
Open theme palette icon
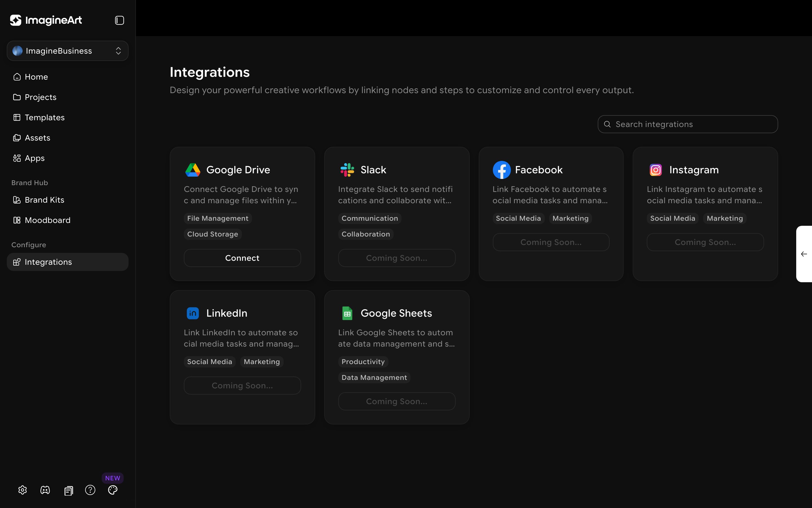tap(113, 490)
